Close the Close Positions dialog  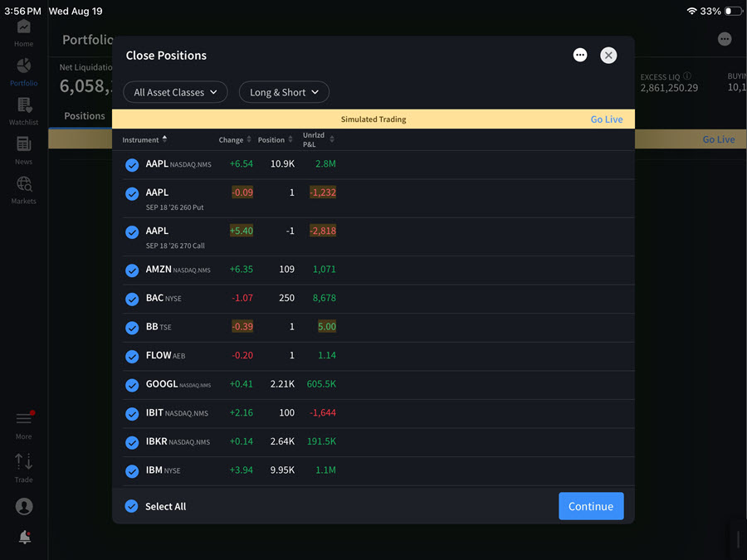[608, 56]
